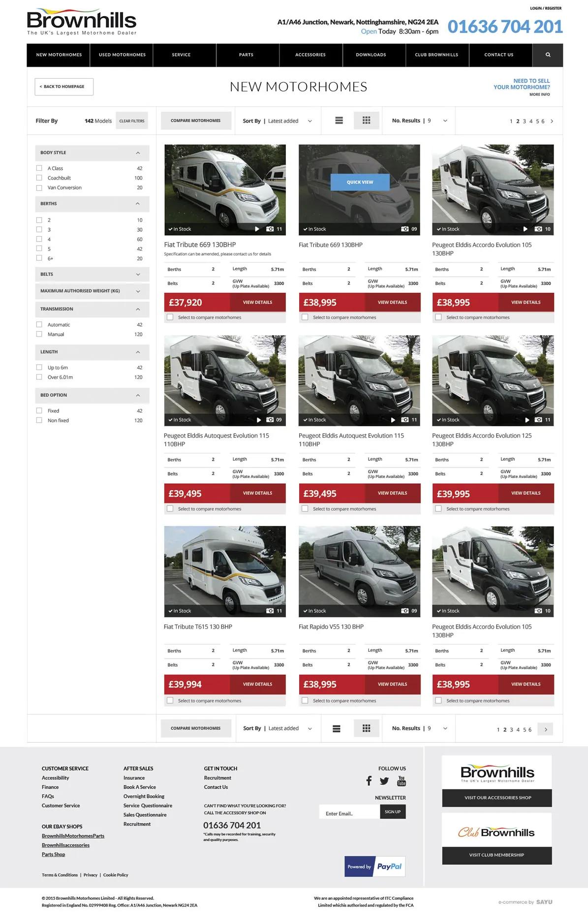Screen dimensions: 588x916
Task: Select Fiat Rapido V55 for comparison
Action: coord(305,700)
